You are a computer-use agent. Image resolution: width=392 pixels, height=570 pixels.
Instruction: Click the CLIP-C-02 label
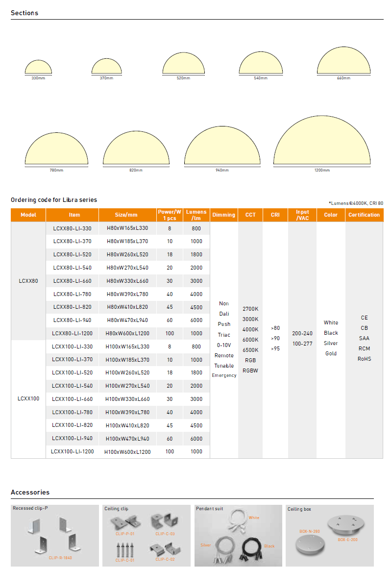[165, 559]
